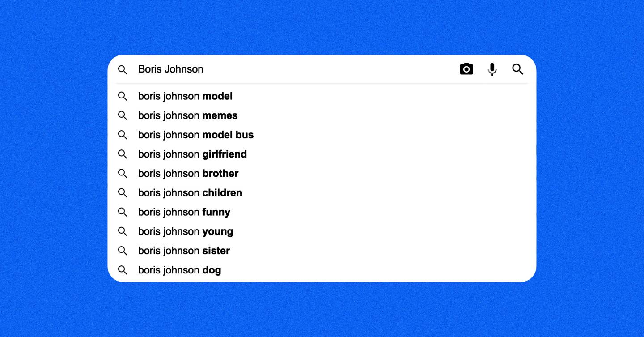The width and height of the screenshot is (644, 337).
Task: Click inside the 'Boris Johnson' search field
Action: (x=291, y=69)
